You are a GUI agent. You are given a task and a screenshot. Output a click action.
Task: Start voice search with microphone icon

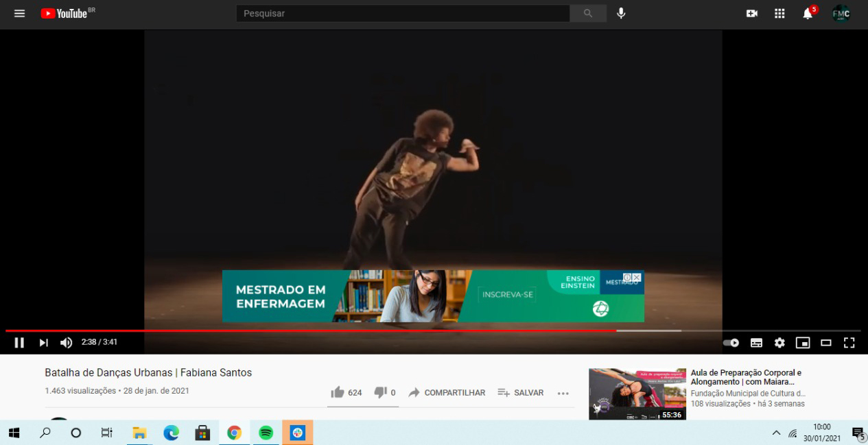[x=621, y=14]
